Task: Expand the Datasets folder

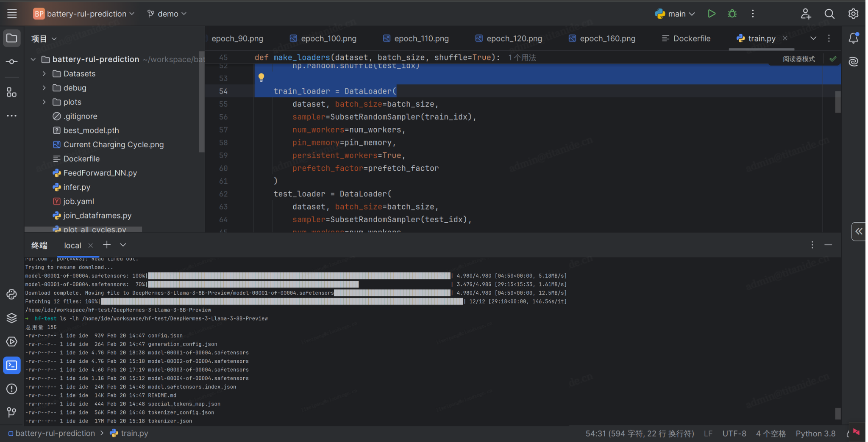Action: (44, 74)
